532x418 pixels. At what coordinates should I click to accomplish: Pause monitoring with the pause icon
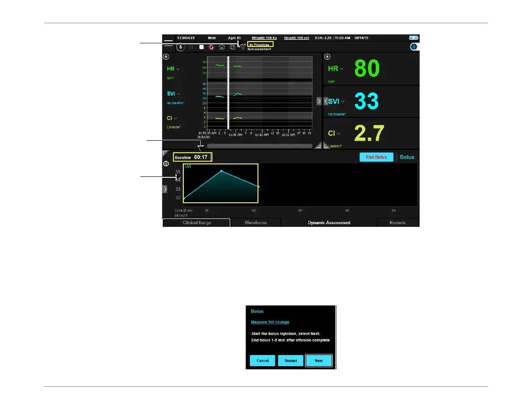tap(191, 47)
